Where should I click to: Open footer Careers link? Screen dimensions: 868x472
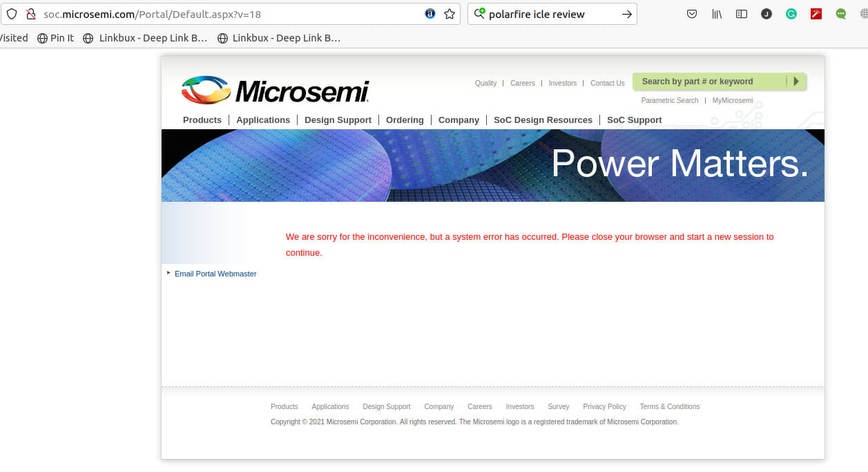point(480,406)
